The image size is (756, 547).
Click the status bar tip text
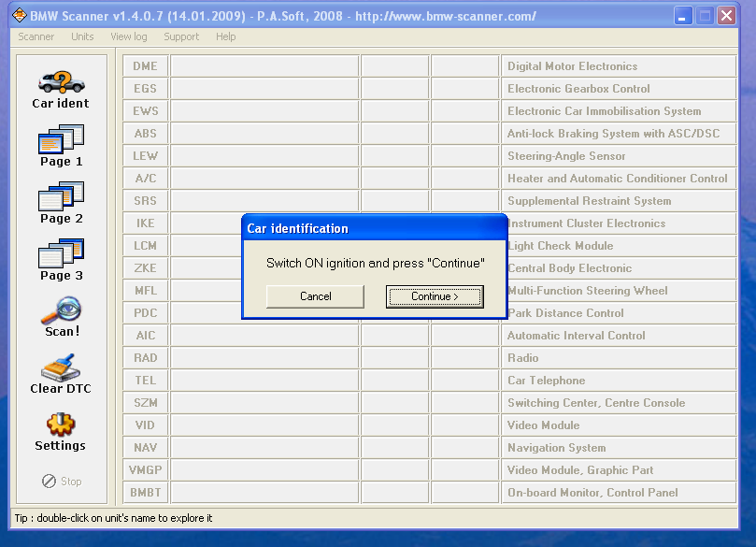coord(113,518)
